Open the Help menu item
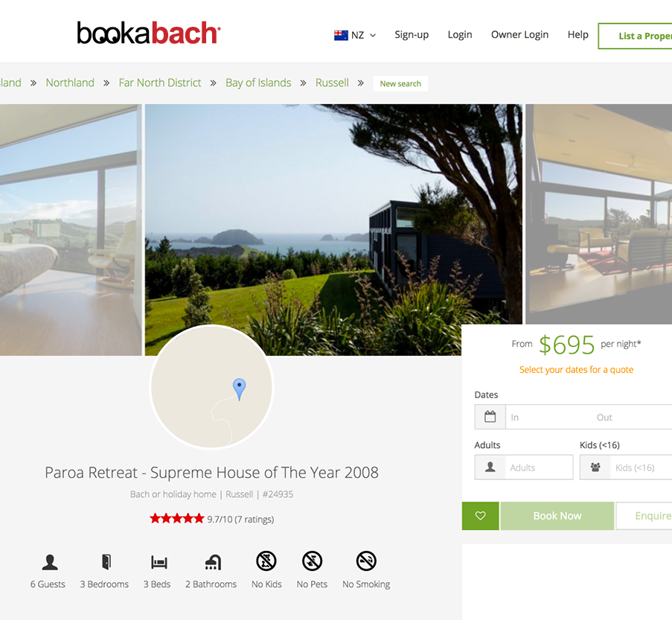This screenshot has height=620, width=672. [x=577, y=35]
